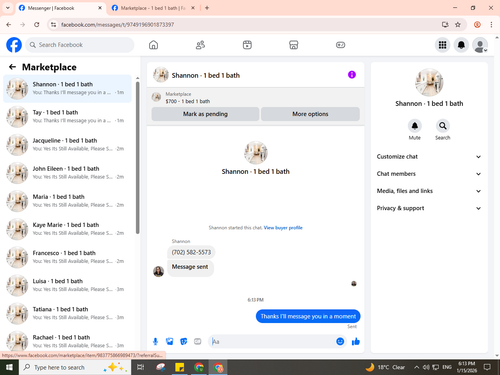Viewport: 500px width, 375px height.
Task: Open Rachael - 1 bed 1 bath conversation
Action: 67,341
